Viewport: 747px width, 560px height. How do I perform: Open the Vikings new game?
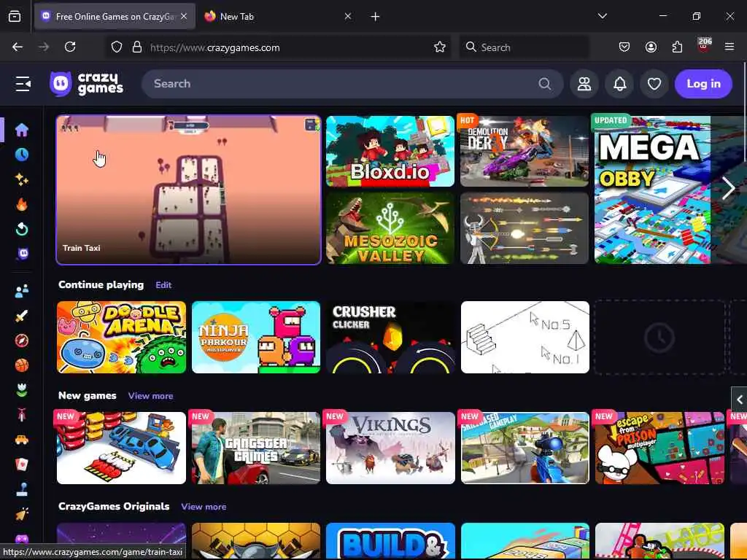point(390,448)
